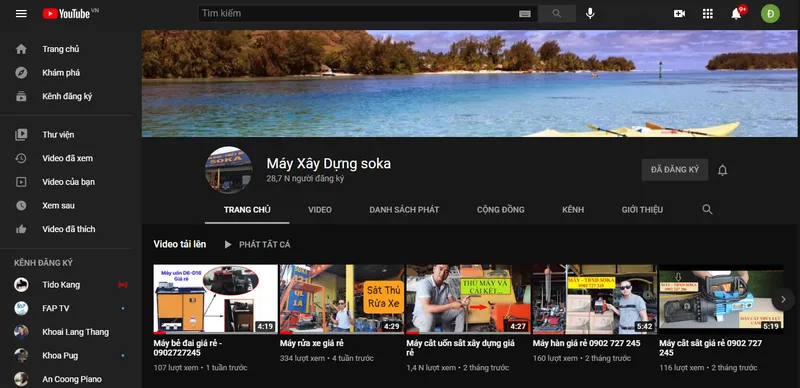Click the 334 lượt xem • 4 tuần trước text

coord(327,358)
